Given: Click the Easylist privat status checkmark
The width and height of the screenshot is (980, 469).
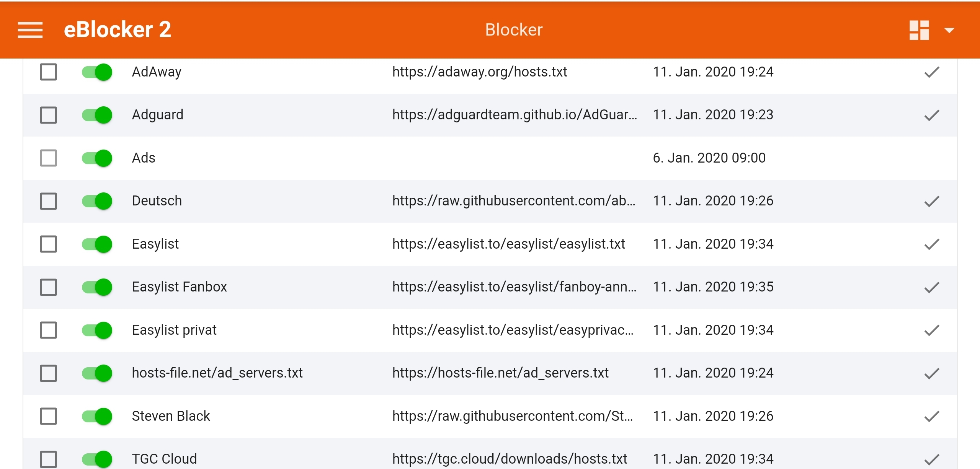Looking at the screenshot, I should 932,330.
